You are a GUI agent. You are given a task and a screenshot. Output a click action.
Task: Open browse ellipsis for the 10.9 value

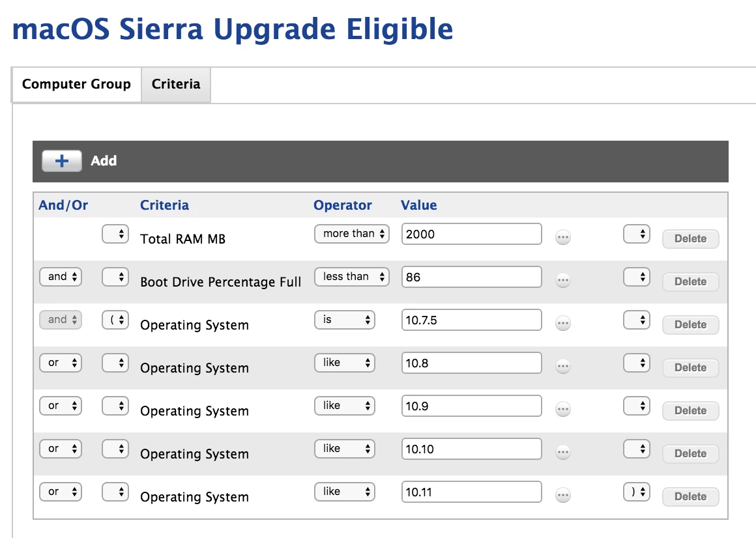coord(562,410)
